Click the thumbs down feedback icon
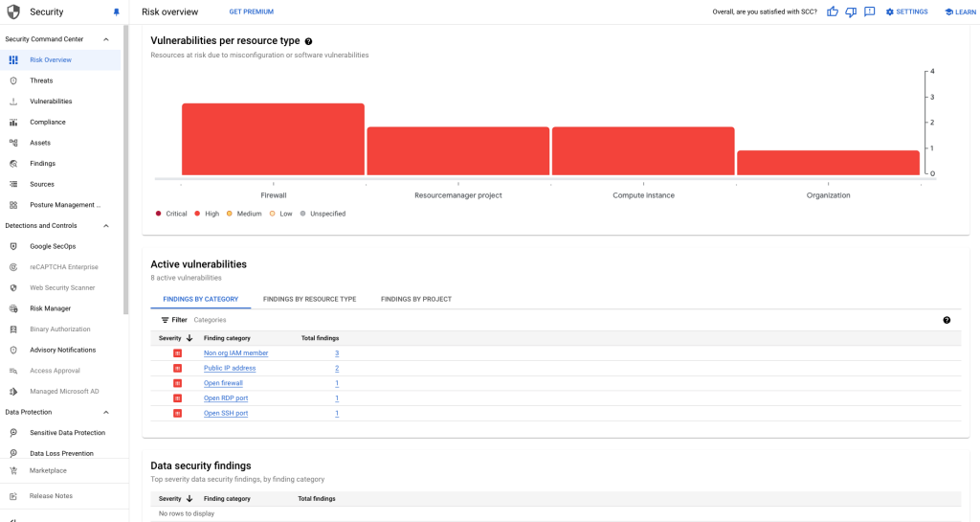Image resolution: width=980 pixels, height=522 pixels. 851,11
